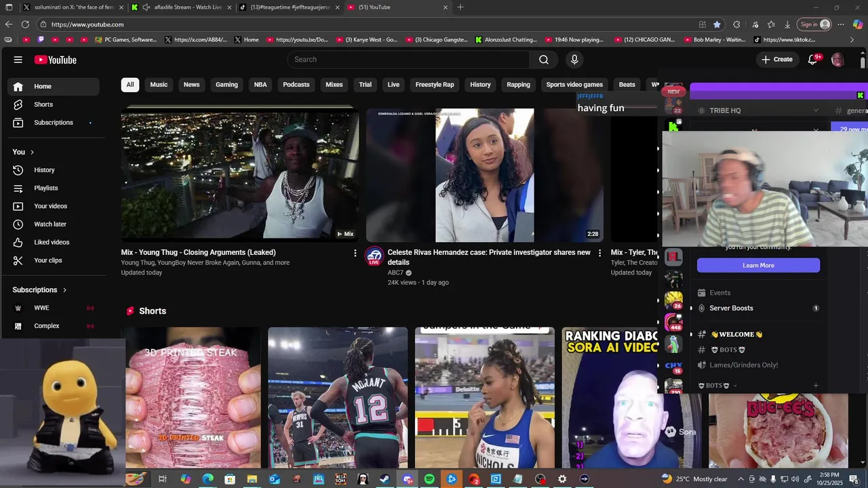Click the search magnifier button

(544, 60)
